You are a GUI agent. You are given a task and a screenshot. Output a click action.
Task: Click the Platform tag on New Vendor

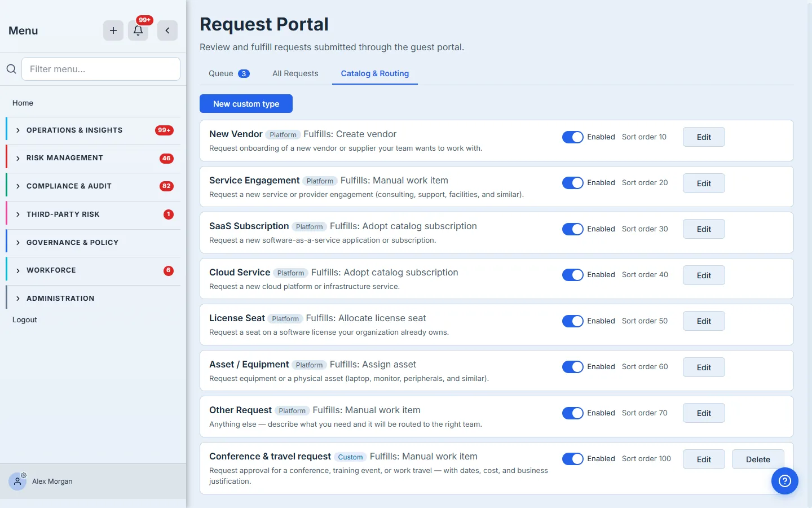283,135
